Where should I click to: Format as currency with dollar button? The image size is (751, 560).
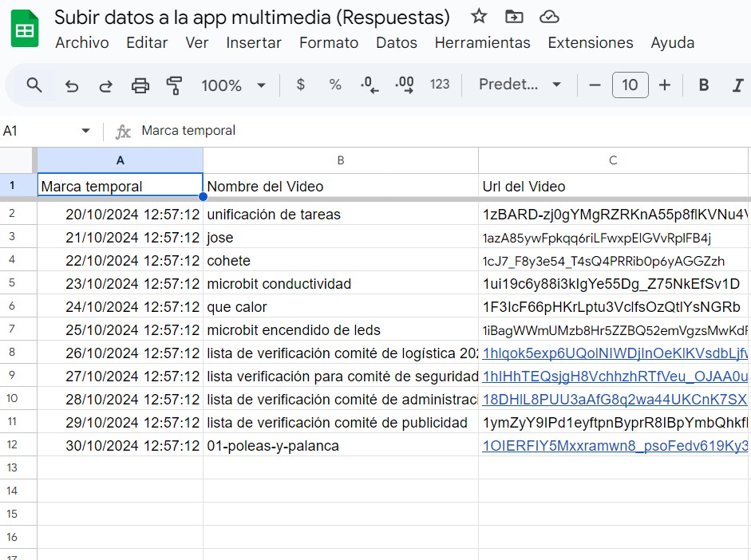pos(300,85)
